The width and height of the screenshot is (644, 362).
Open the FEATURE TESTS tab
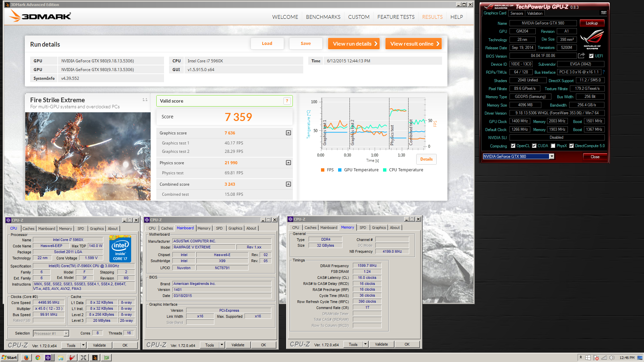[x=396, y=17]
